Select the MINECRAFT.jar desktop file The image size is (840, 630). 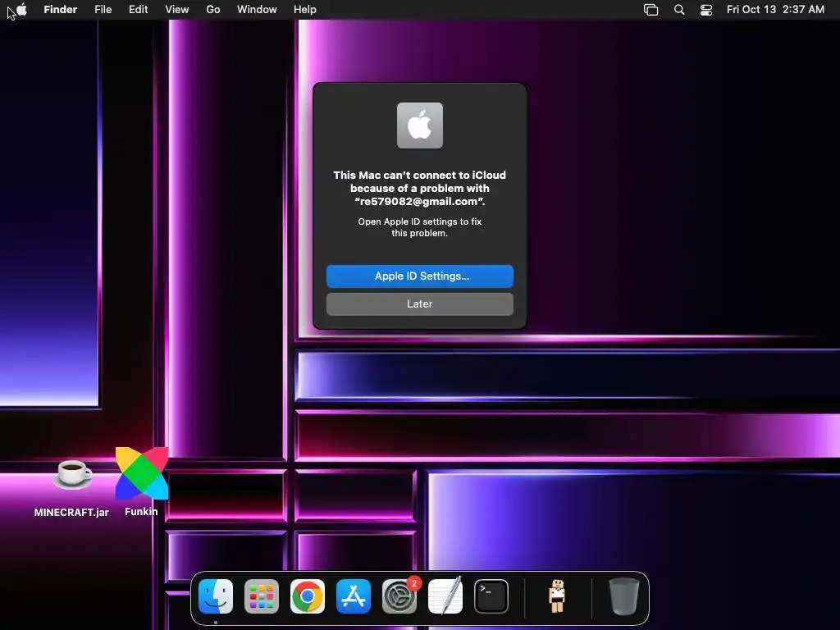[x=72, y=474]
